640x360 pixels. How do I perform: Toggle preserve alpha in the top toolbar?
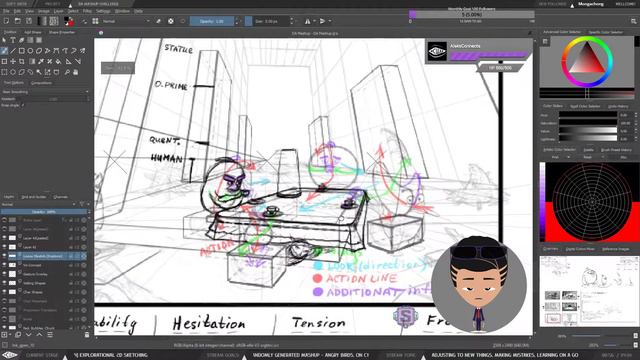pyautogui.click(x=171, y=21)
